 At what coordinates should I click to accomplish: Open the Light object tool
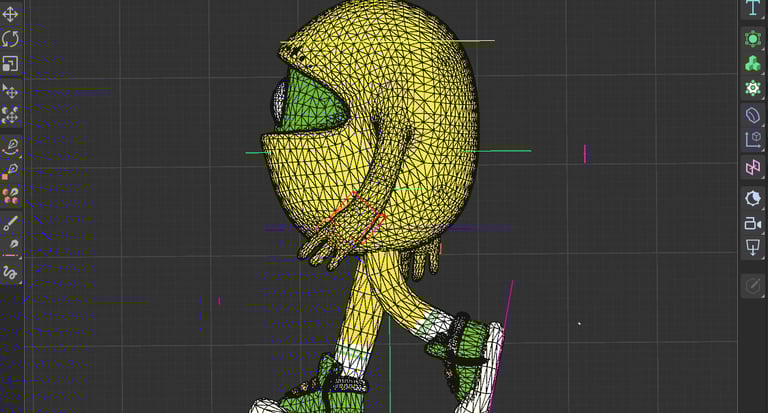[753, 198]
